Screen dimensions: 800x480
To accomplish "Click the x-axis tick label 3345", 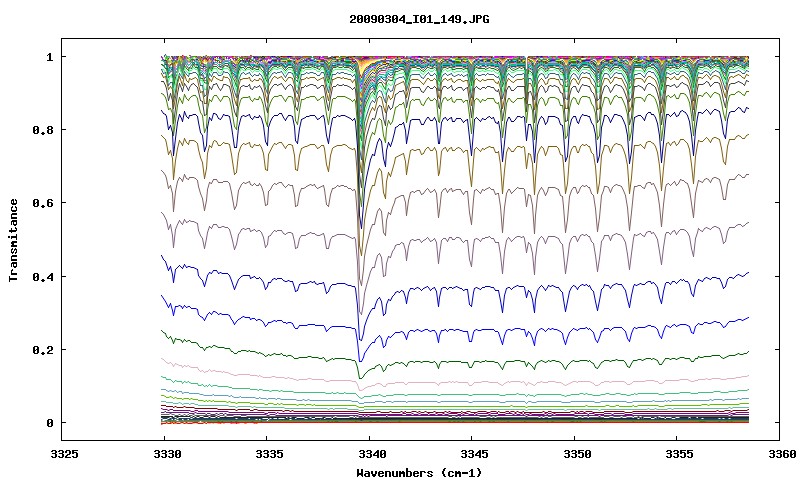I will coord(474,454).
